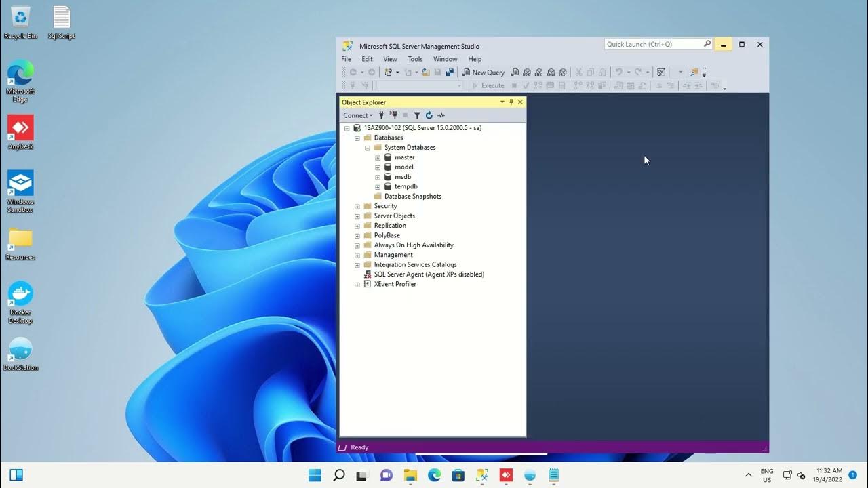The width and height of the screenshot is (868, 488).
Task: Open the Connect dropdown in Object Explorer
Action: point(357,115)
